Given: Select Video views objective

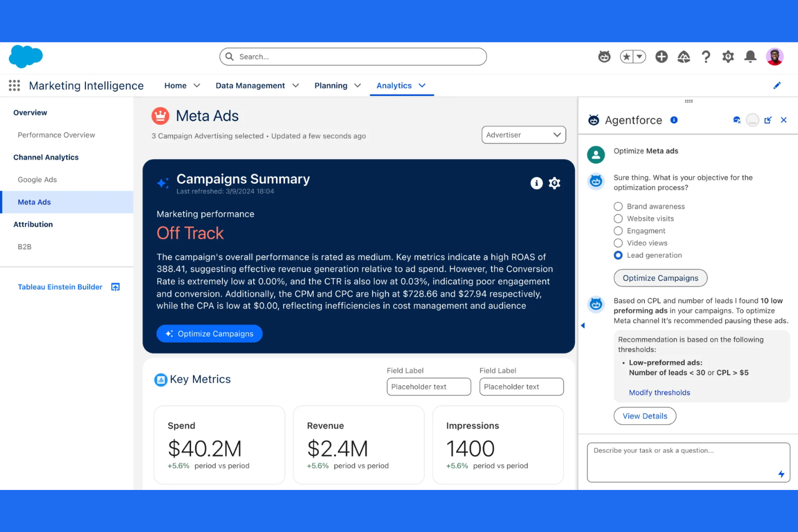Looking at the screenshot, I should [x=618, y=243].
